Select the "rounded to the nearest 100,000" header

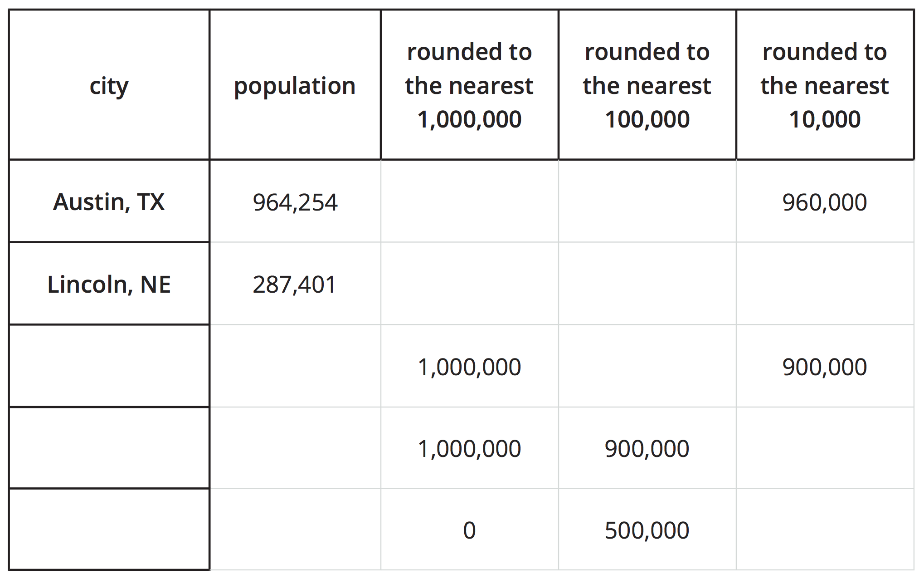tap(647, 86)
